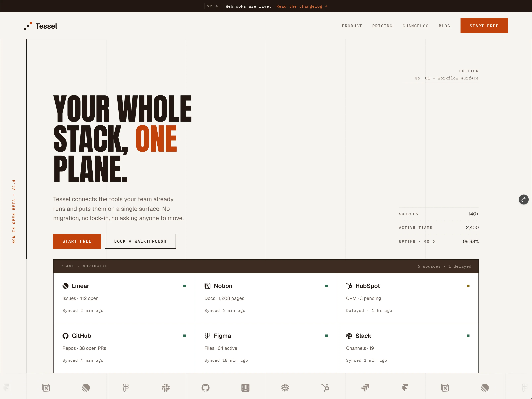Go to Changelog in the navigation
This screenshot has height=399, width=532.
(415, 26)
